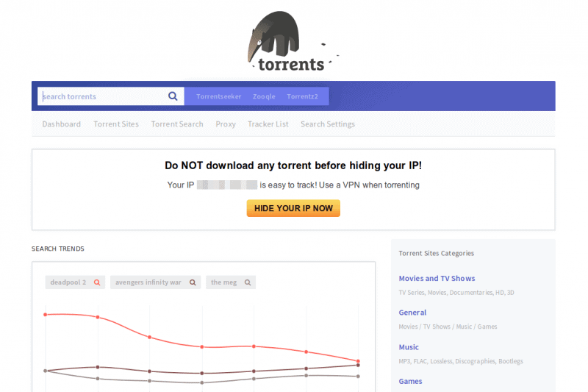Open Search Settings
Viewport: 588px width, 392px height.
pyautogui.click(x=328, y=124)
